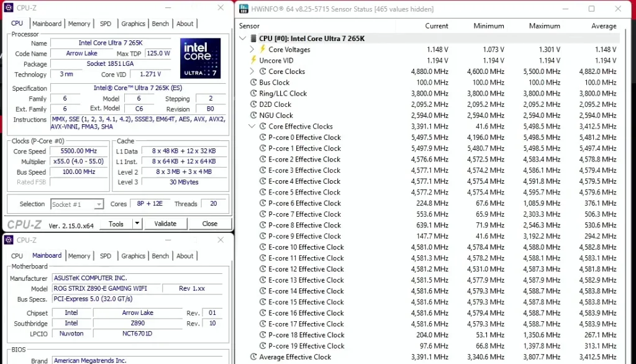The image size is (636, 364).
Task: Open the Socket #1 selection dropdown
Action: click(99, 204)
